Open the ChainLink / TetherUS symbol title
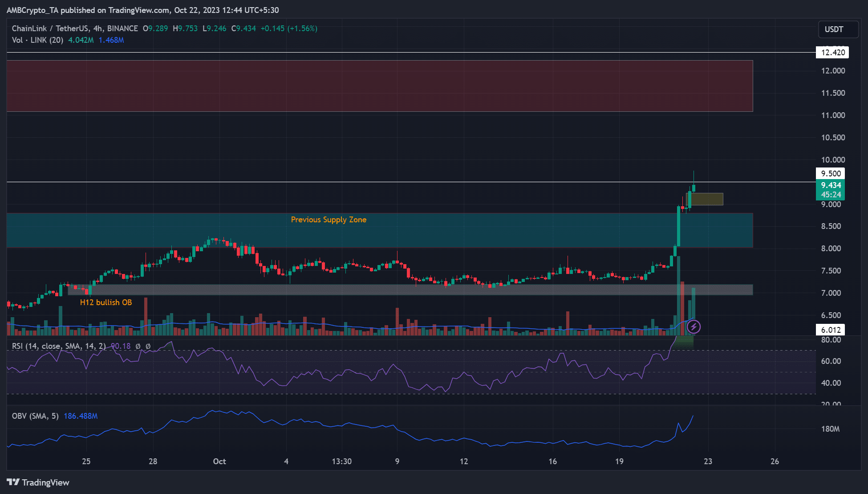Image resolution: width=868 pixels, height=494 pixels. point(50,29)
